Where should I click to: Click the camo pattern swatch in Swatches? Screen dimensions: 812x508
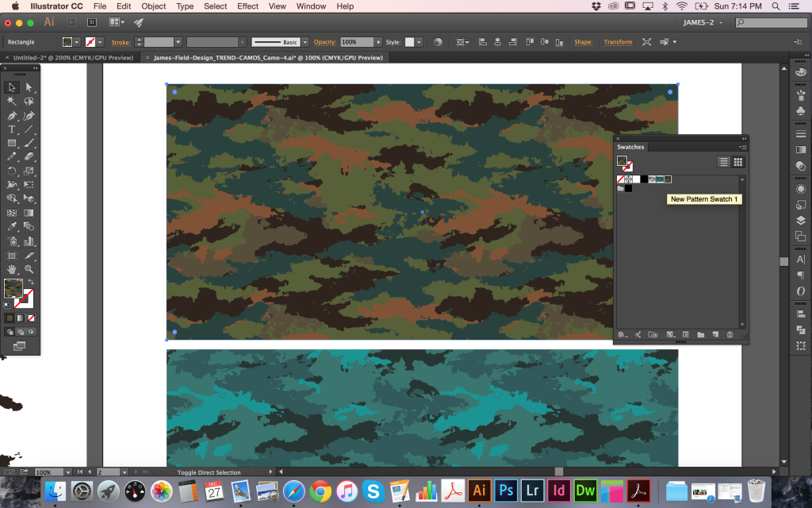point(668,179)
